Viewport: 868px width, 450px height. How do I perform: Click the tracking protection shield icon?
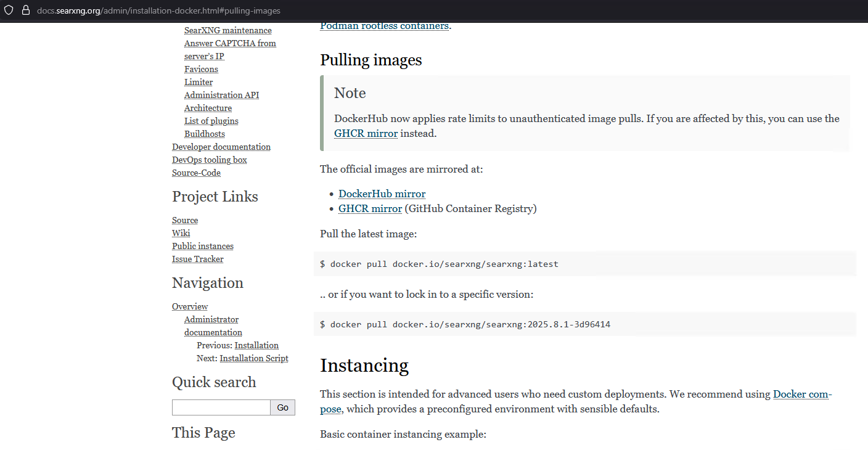[x=9, y=10]
